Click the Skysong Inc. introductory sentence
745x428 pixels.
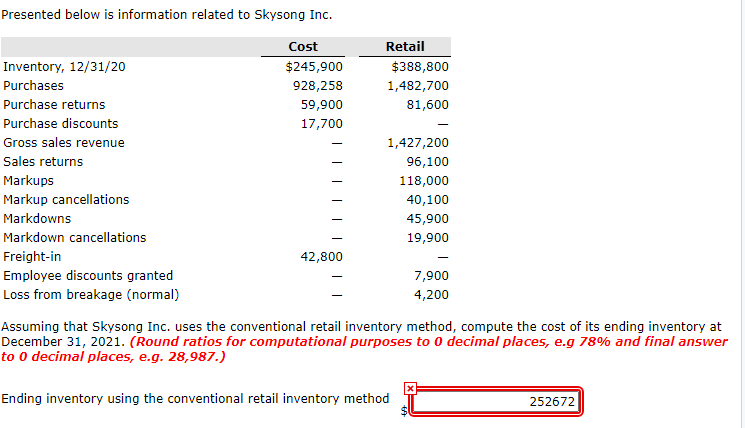166,15
